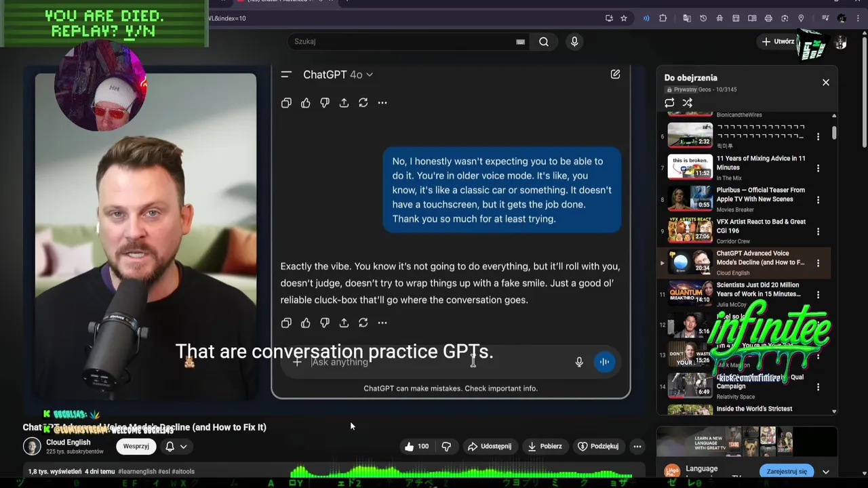Open the history clock extension icon

click(703, 18)
